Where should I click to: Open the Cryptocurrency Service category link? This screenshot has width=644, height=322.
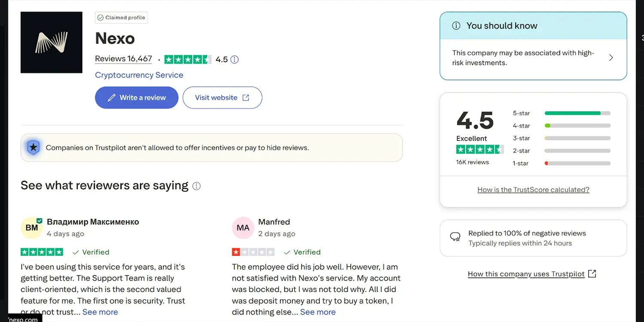point(139,75)
